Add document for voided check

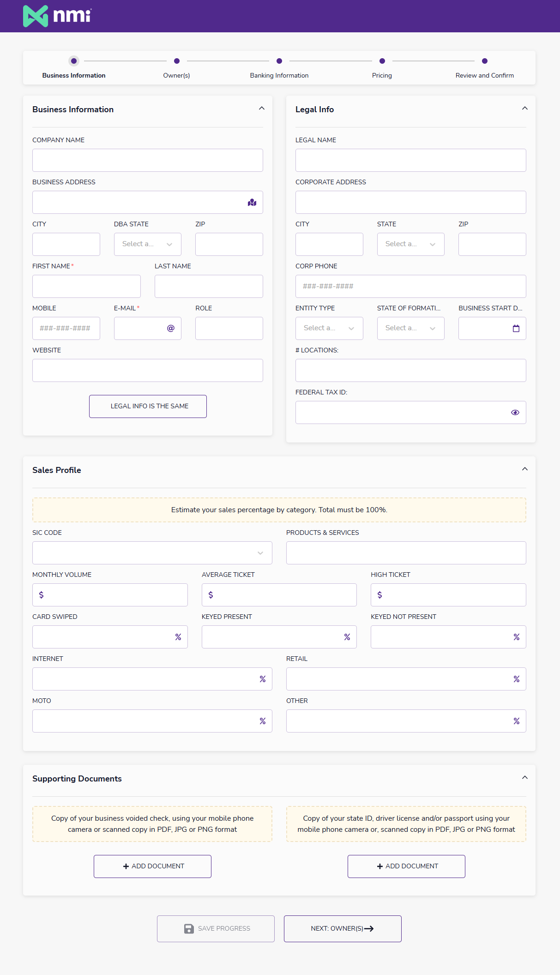152,866
